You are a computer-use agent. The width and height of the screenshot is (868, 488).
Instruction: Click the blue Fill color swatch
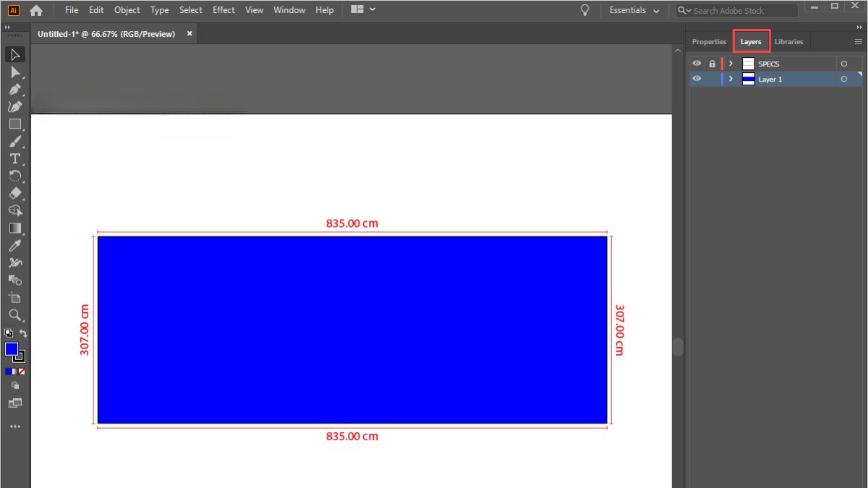(x=12, y=349)
